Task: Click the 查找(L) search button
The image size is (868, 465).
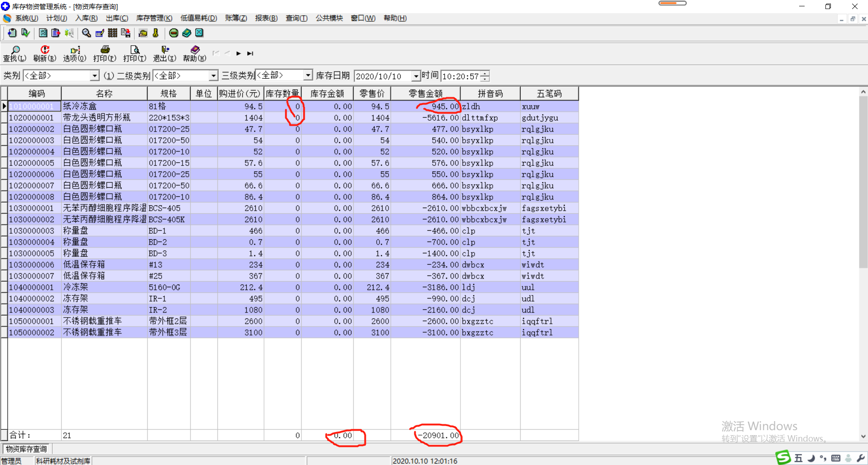Action: (14, 53)
